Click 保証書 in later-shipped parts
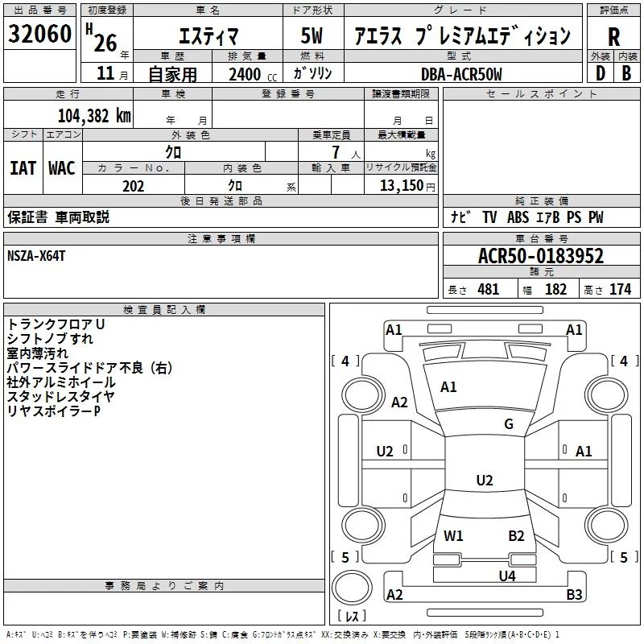Image resolution: width=644 pixels, height=644 pixels. (27, 217)
